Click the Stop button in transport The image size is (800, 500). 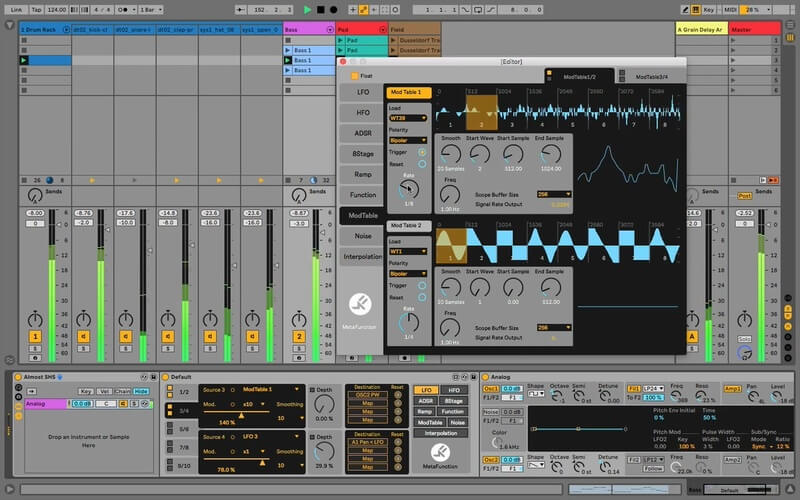[x=320, y=9]
